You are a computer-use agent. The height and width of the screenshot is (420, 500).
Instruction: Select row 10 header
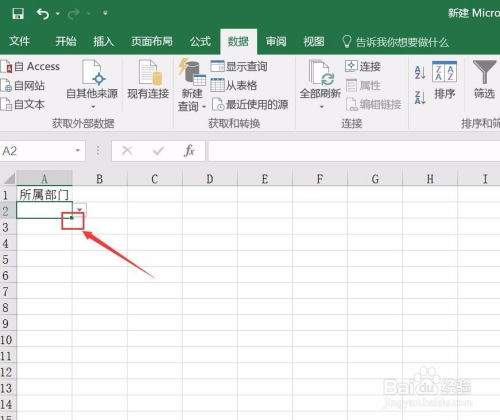click(x=8, y=340)
